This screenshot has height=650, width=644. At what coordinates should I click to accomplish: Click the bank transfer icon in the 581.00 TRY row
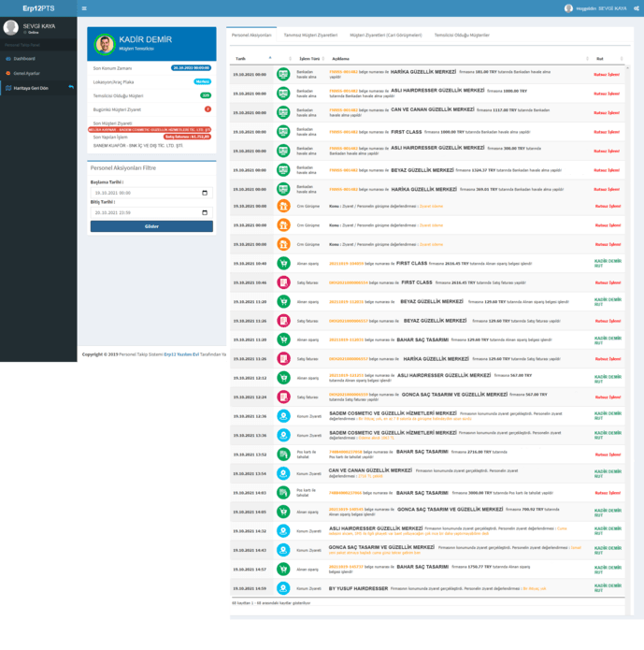[x=283, y=75]
